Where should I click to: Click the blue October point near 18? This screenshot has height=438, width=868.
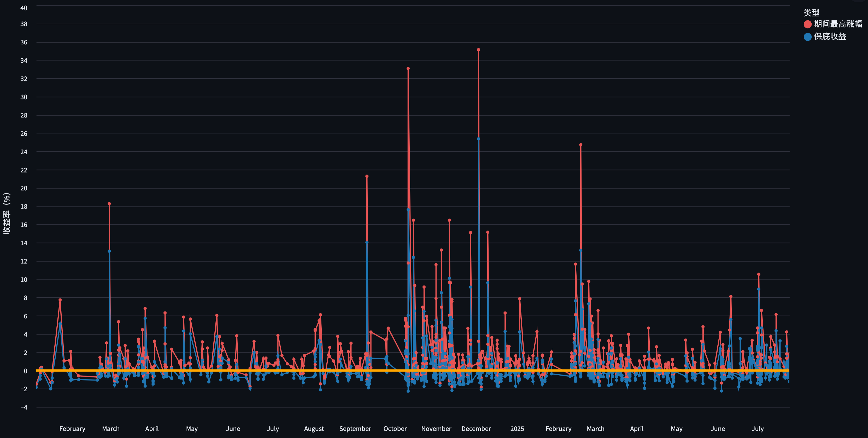[408, 210]
